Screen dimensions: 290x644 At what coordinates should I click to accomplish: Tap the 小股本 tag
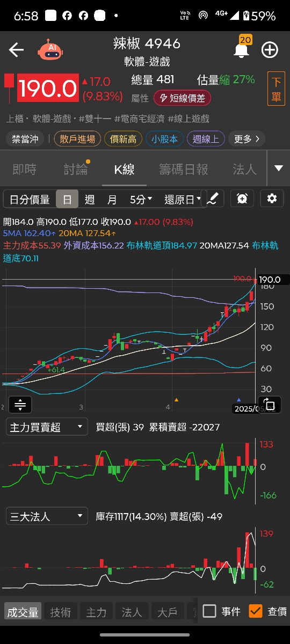164,139
